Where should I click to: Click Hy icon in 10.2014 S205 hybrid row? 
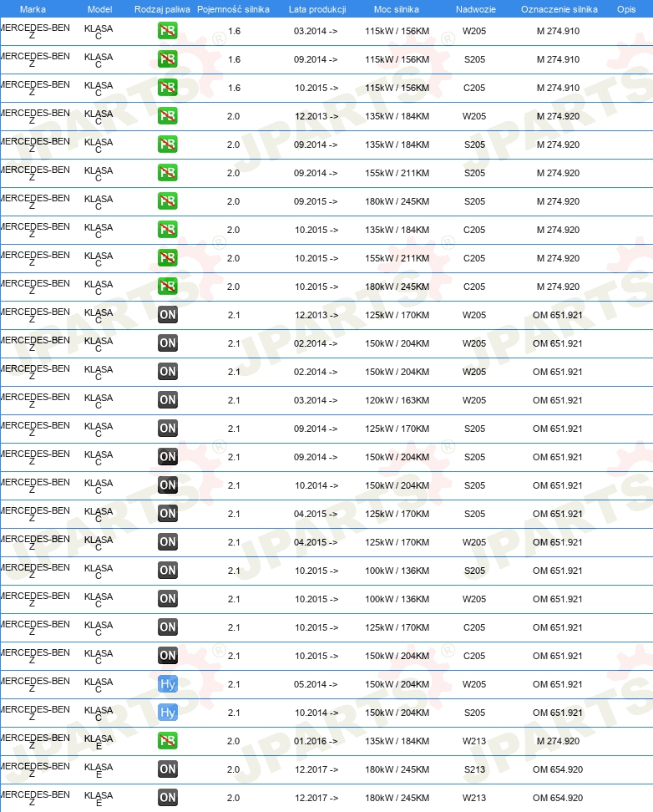(x=167, y=713)
